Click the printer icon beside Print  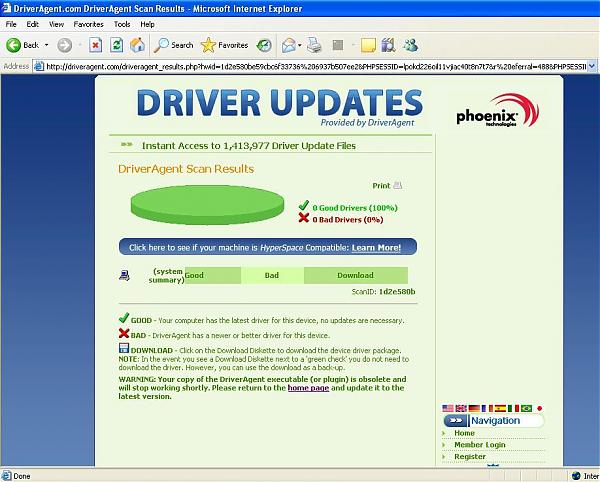(x=398, y=186)
